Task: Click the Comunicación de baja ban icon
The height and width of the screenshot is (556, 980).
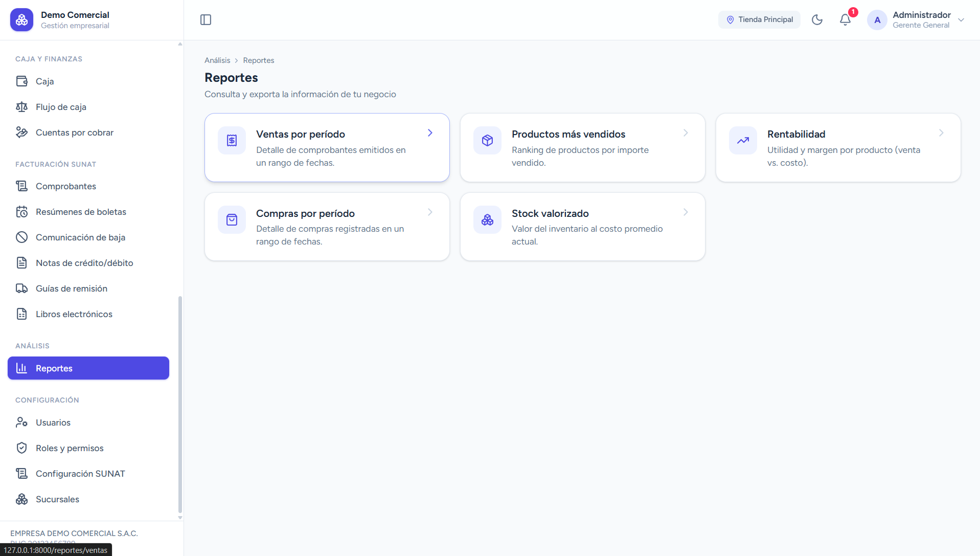Action: click(21, 237)
